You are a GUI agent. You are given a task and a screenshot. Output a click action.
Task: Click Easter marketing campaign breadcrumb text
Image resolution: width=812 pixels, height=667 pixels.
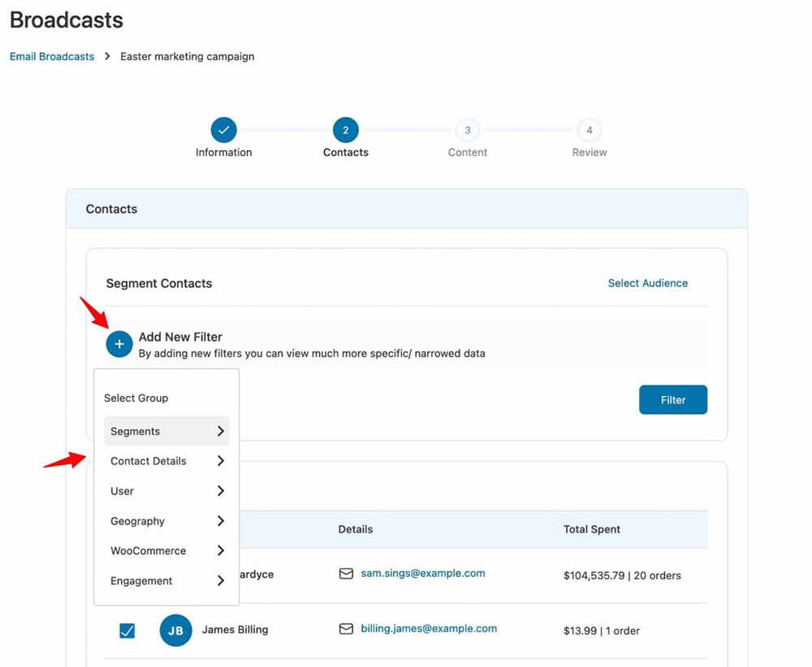[x=187, y=57]
